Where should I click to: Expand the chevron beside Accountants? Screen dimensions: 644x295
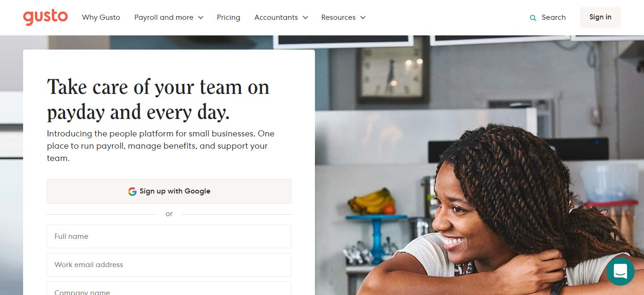click(x=305, y=18)
